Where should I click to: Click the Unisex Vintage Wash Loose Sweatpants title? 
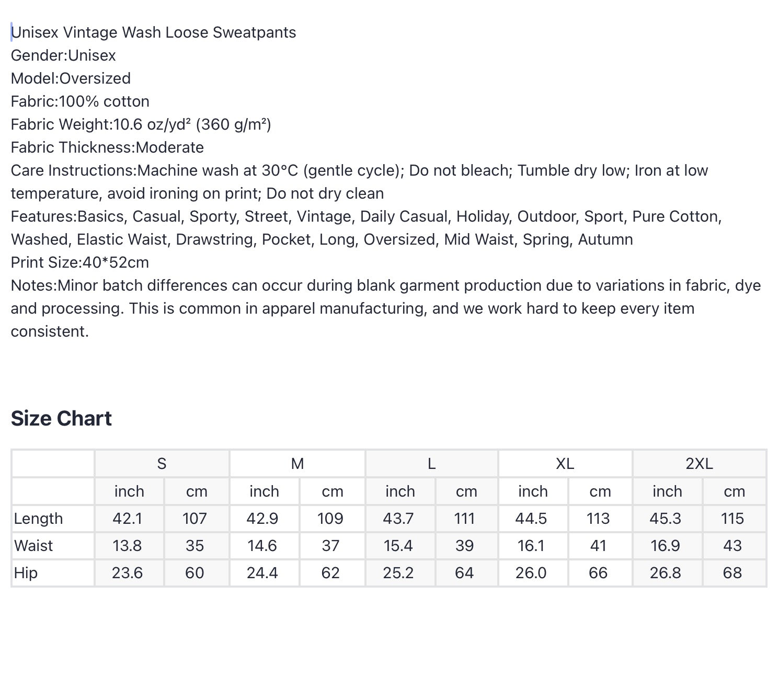pyautogui.click(x=153, y=32)
